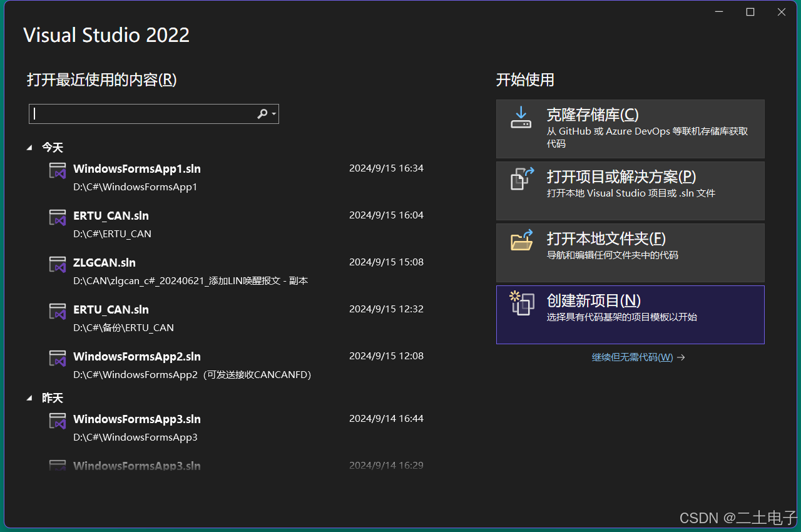Click the WindowsFormsApp2.sln solution icon
This screenshot has height=532, width=801.
(x=58, y=359)
